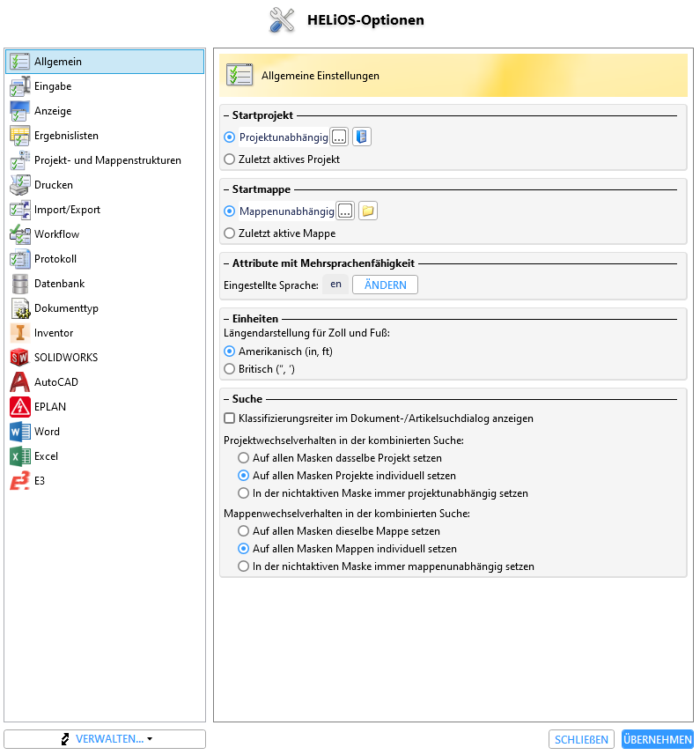Click the yellow folder icon in Startmappe
700x755 pixels.
(x=368, y=211)
